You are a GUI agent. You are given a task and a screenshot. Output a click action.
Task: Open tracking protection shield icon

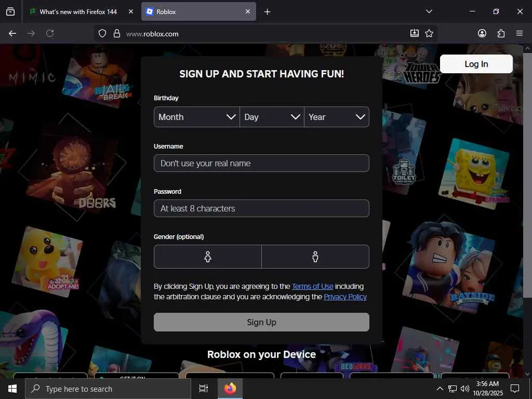click(x=102, y=34)
